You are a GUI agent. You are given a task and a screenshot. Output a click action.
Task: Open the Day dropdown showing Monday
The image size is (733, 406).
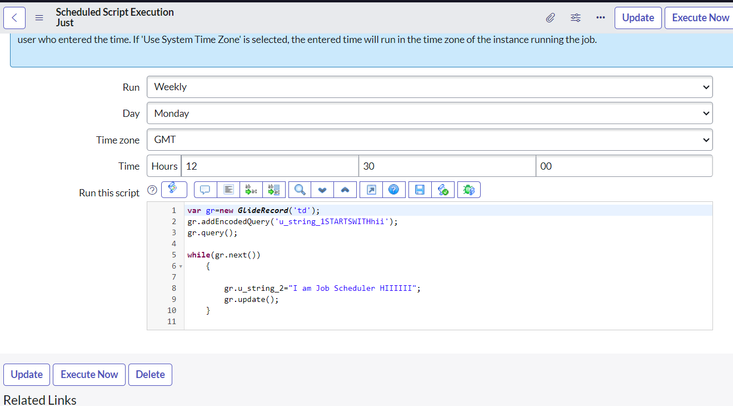click(x=430, y=113)
